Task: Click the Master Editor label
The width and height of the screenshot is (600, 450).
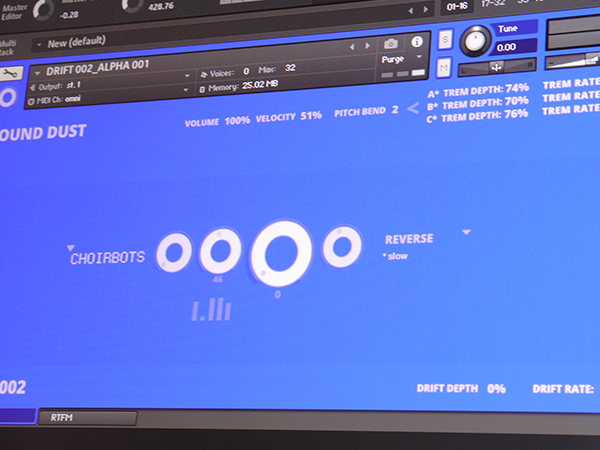Action: pyautogui.click(x=14, y=12)
